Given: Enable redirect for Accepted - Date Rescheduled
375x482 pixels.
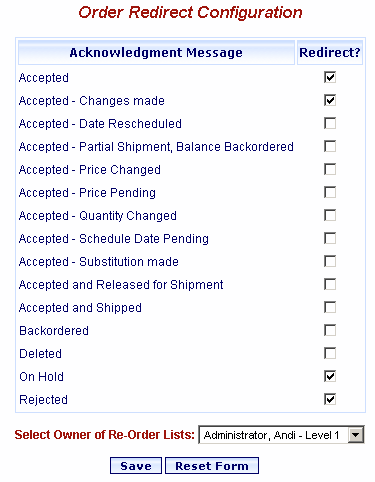Looking at the screenshot, I should point(330,123).
